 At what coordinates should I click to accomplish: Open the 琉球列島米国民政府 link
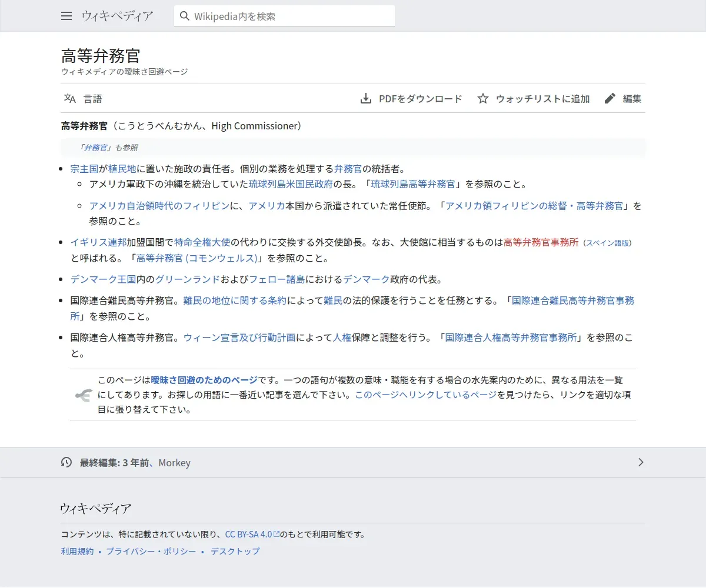(291, 184)
